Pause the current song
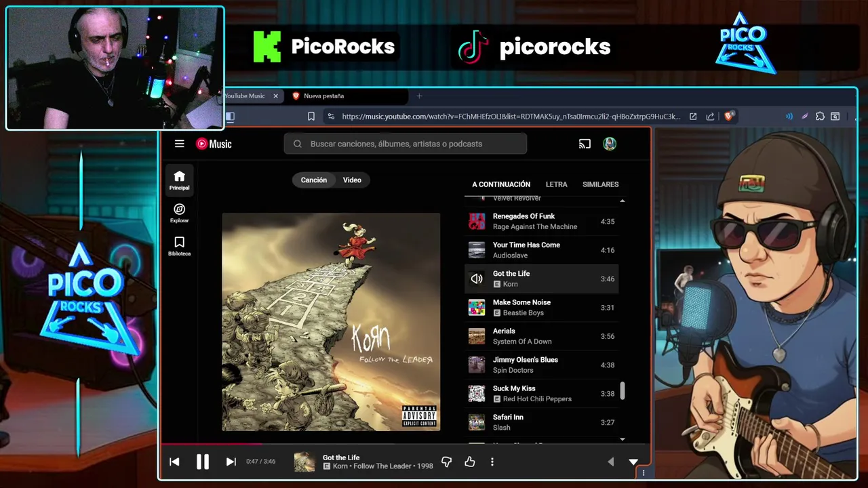This screenshot has width=868, height=488. coord(203,462)
